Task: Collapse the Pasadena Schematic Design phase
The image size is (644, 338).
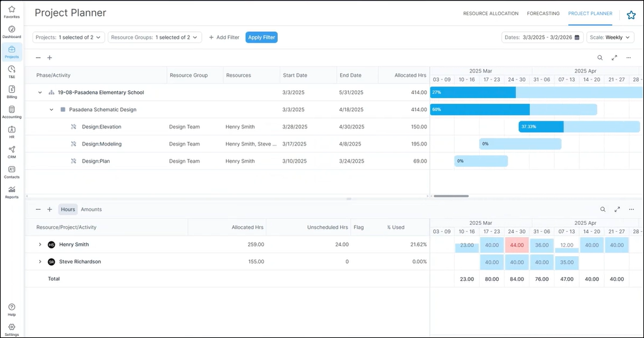Action: 51,110
